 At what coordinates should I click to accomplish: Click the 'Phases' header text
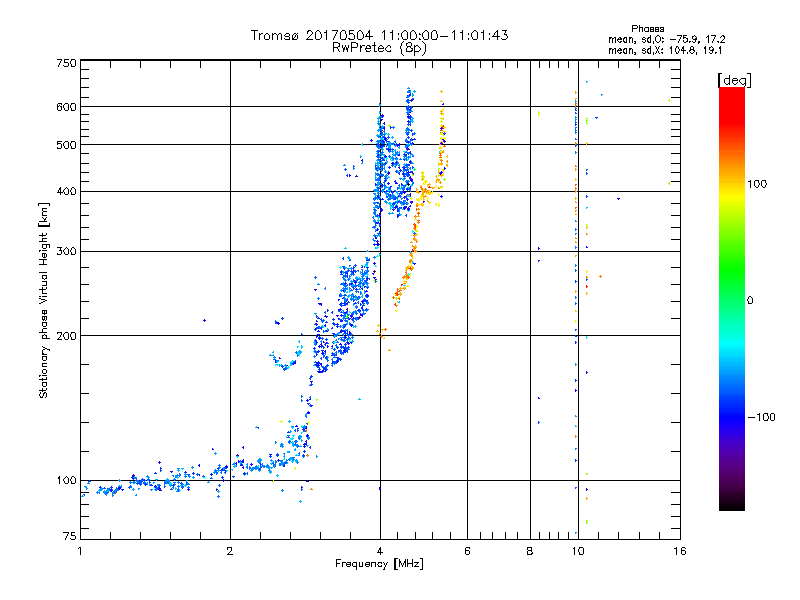(647, 29)
